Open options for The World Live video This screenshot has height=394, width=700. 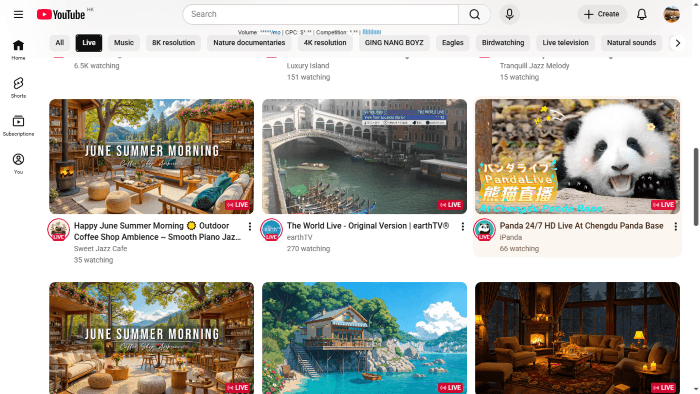463,227
